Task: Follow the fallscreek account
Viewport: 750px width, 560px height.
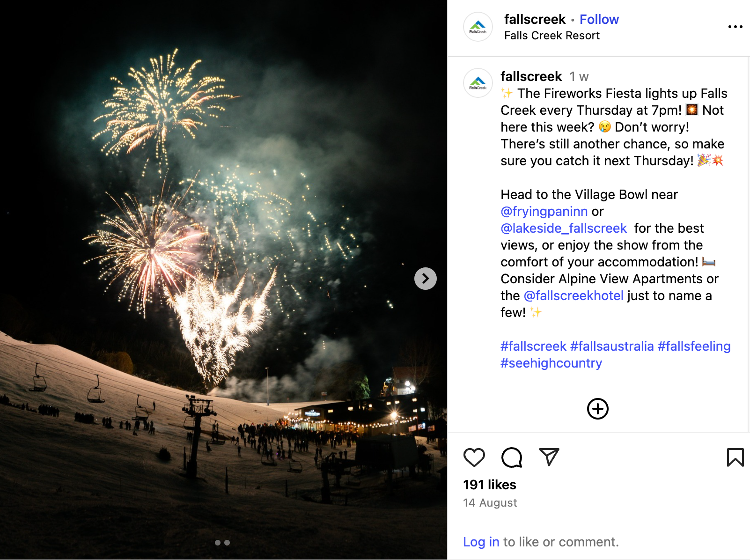Action: tap(599, 19)
